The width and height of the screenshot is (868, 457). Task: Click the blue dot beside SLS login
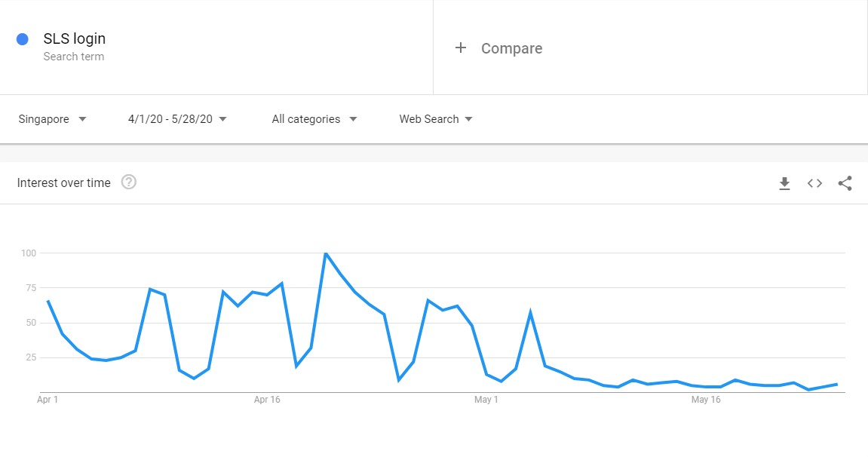[23, 39]
